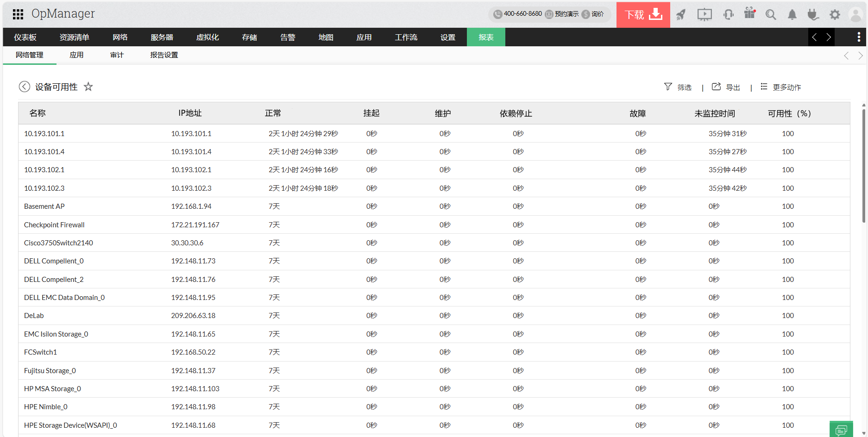Open the 虚拟化 menu
This screenshot has height=437, width=868.
pos(208,37)
